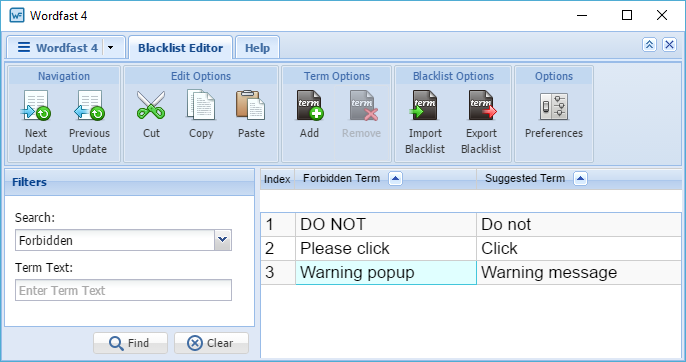Image resolution: width=686 pixels, height=362 pixels.
Task: Select row index 1 cell
Action: [x=278, y=225]
